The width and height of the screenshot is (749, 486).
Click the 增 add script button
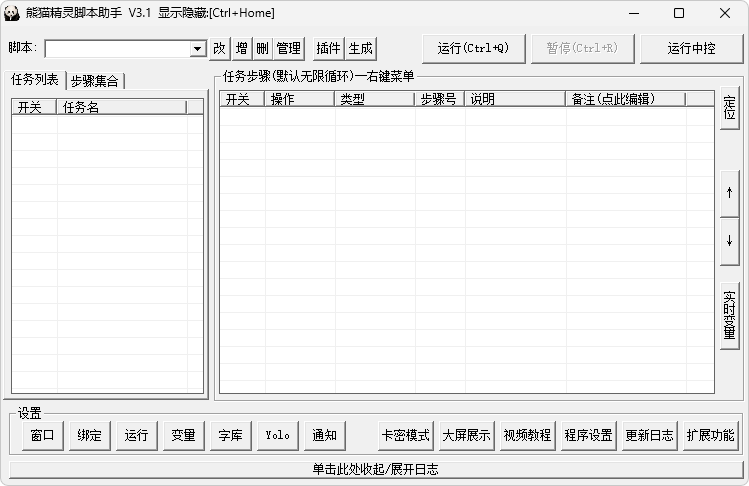coord(242,48)
